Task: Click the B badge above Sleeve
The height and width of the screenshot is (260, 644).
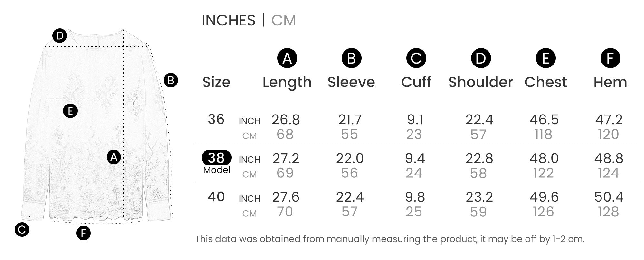Action: (351, 58)
